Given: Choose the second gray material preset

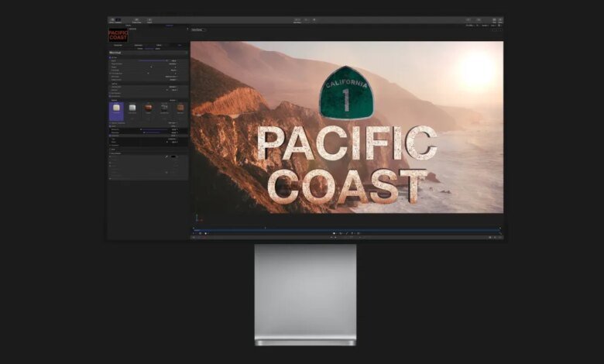Looking at the screenshot, I should [132, 109].
